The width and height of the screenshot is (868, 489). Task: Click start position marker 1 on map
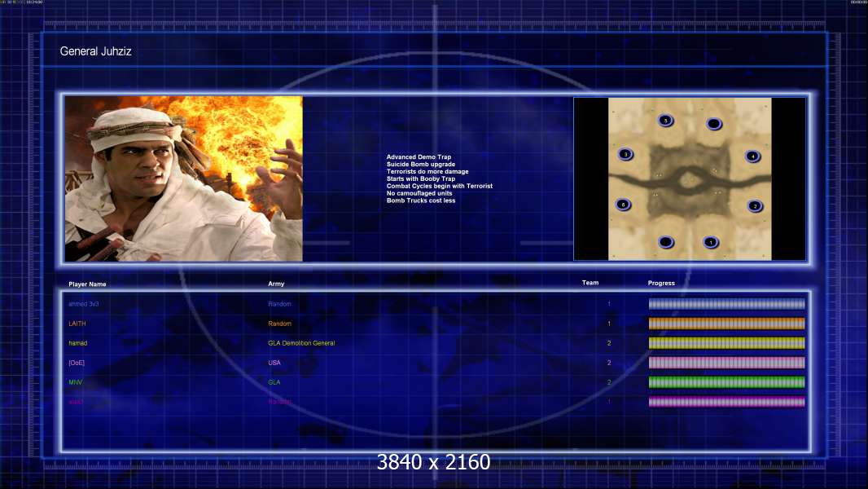711,242
